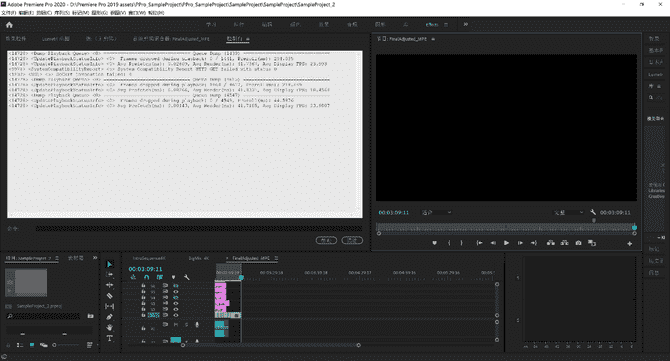Switch Project panel to freeform view
This screenshot has height=361, width=670.
point(44,345)
